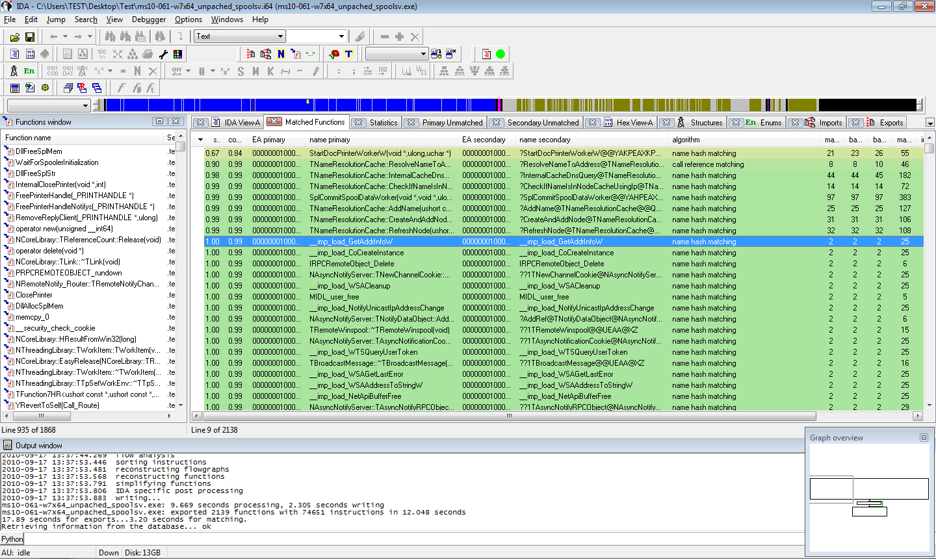
Task: Close the Matched Functions tab
Action: (274, 121)
